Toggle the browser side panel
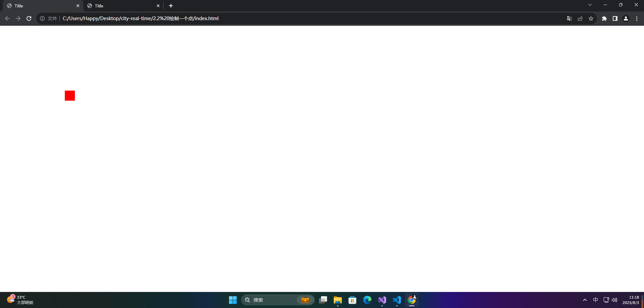The width and height of the screenshot is (644, 308). [615, 18]
